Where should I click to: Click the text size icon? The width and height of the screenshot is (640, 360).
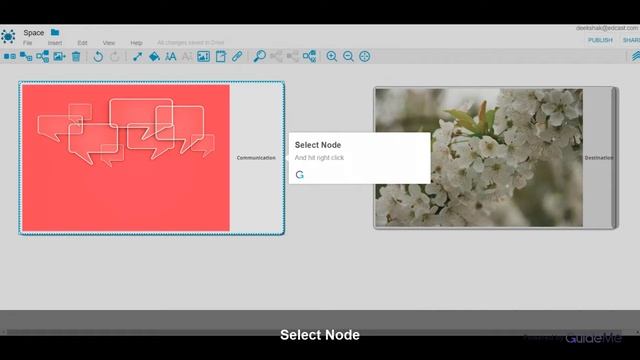[171, 56]
